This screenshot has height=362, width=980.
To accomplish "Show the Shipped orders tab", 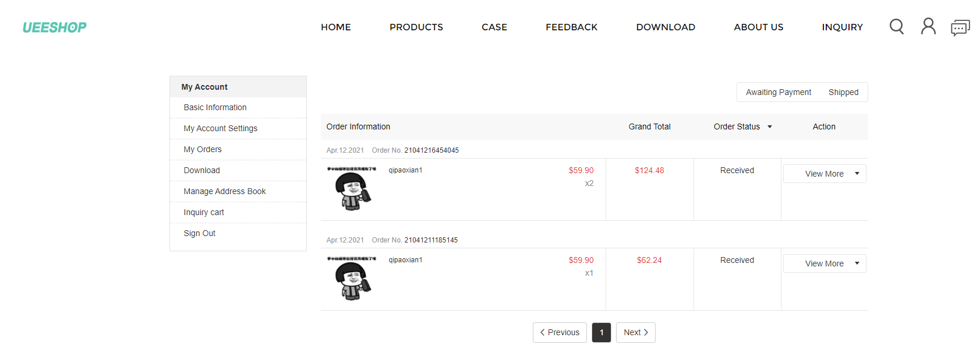I will click(843, 92).
